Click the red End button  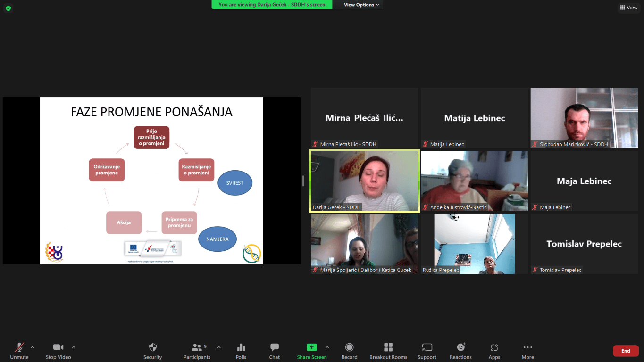pos(626,351)
